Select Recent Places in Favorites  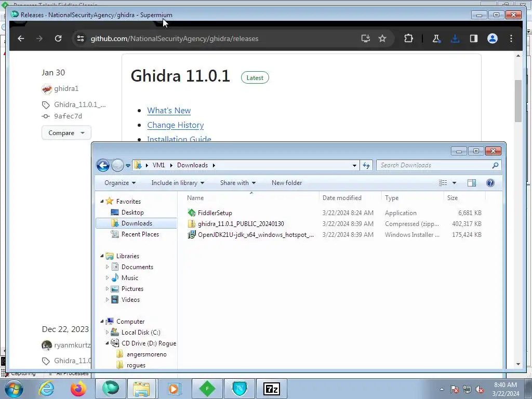[x=140, y=234]
